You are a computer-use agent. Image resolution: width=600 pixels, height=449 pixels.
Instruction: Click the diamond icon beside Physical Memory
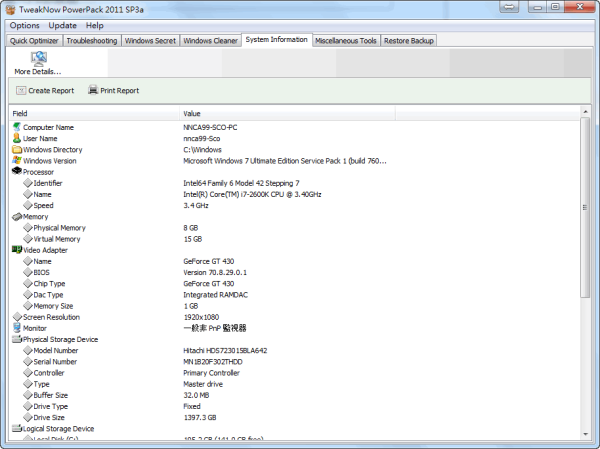(x=28, y=228)
